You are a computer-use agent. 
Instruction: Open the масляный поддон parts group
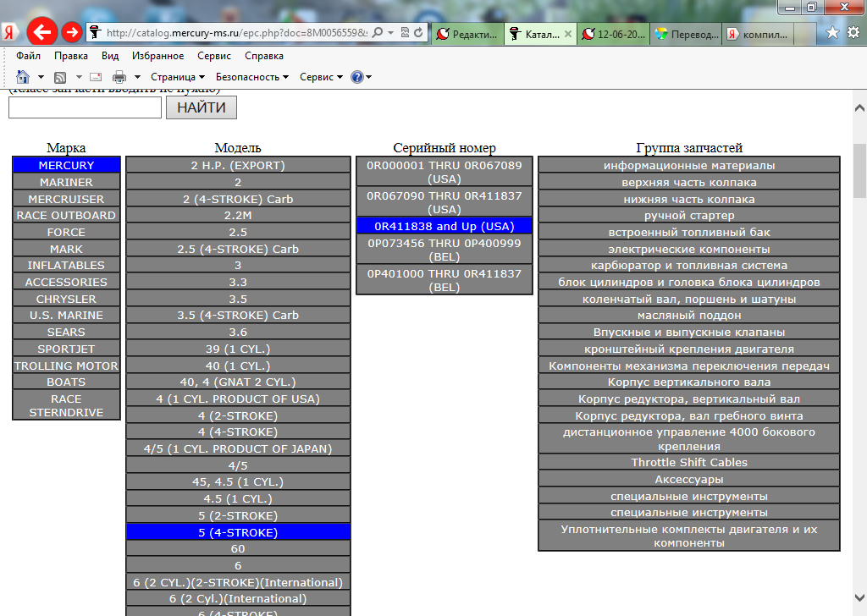(689, 316)
